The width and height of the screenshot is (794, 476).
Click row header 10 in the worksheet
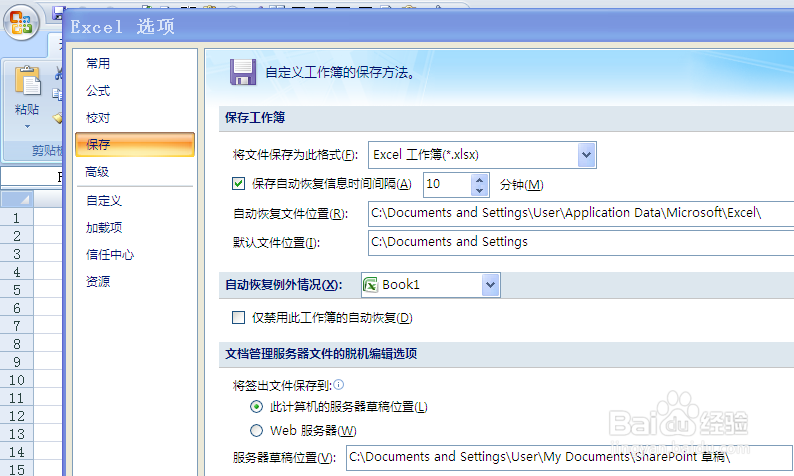coord(17,380)
